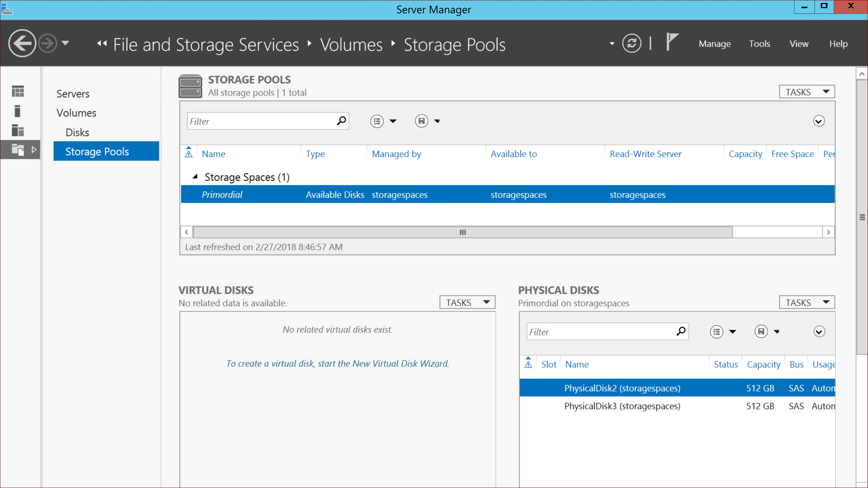Click the refresh icon in the header
Viewport: 868px width, 488px height.
coord(631,44)
